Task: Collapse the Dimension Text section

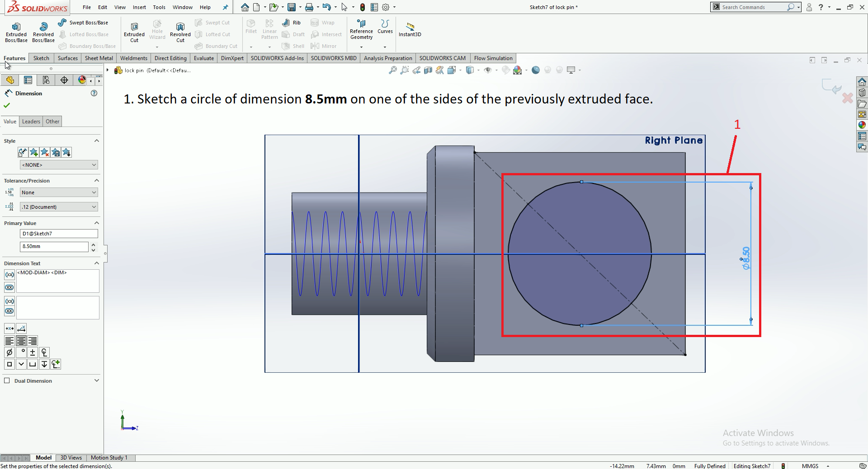Action: coord(96,263)
